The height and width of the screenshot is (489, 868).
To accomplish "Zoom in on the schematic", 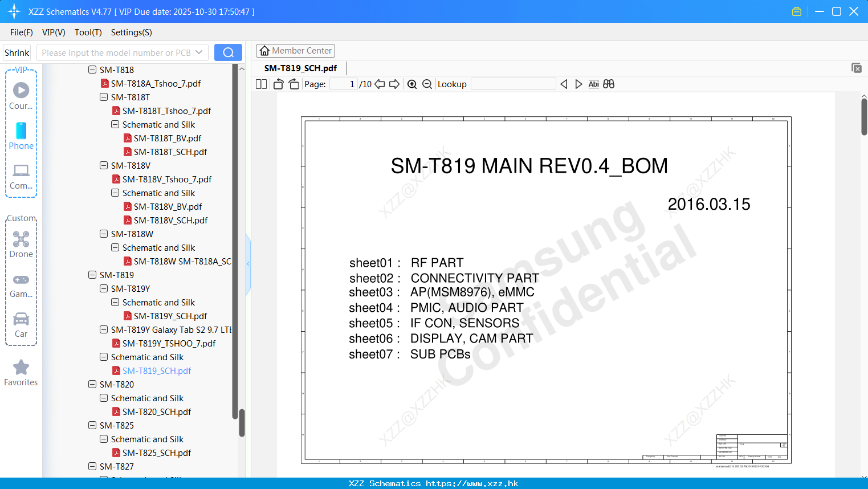I will point(412,84).
